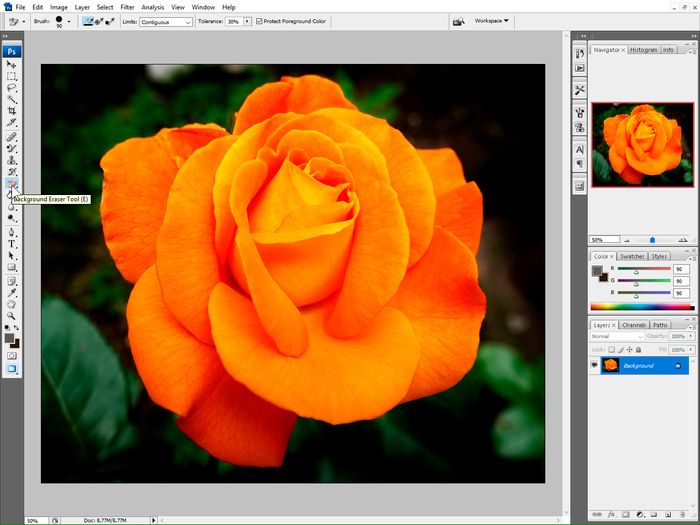The height and width of the screenshot is (525, 700).
Task: Click the Tolerance value field
Action: pos(234,21)
